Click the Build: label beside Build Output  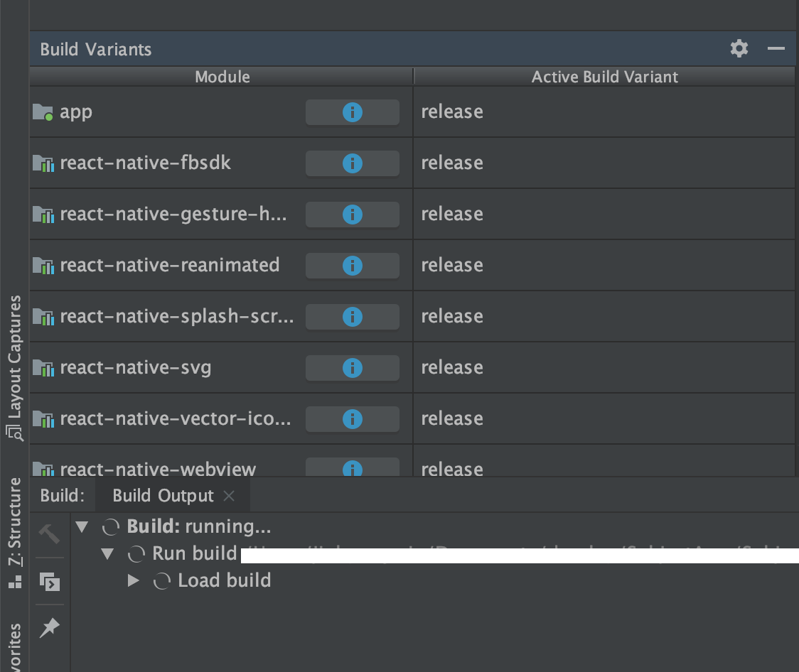pyautogui.click(x=62, y=495)
